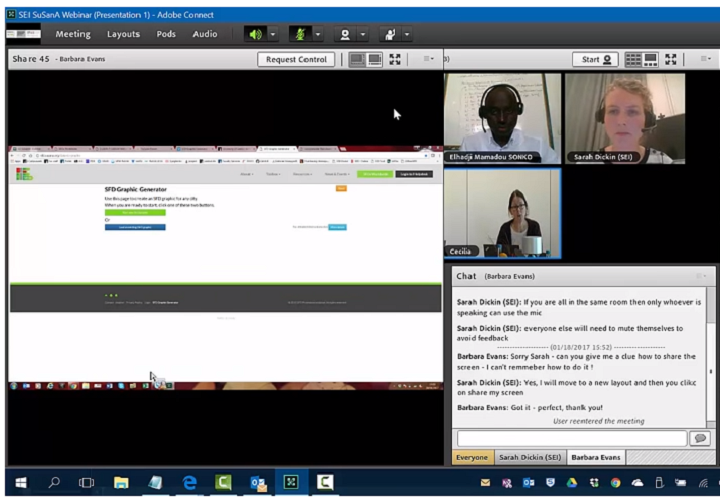Expand the microphone options dropdown arrow
Image resolution: width=720 pixels, height=501 pixels.
click(x=319, y=34)
